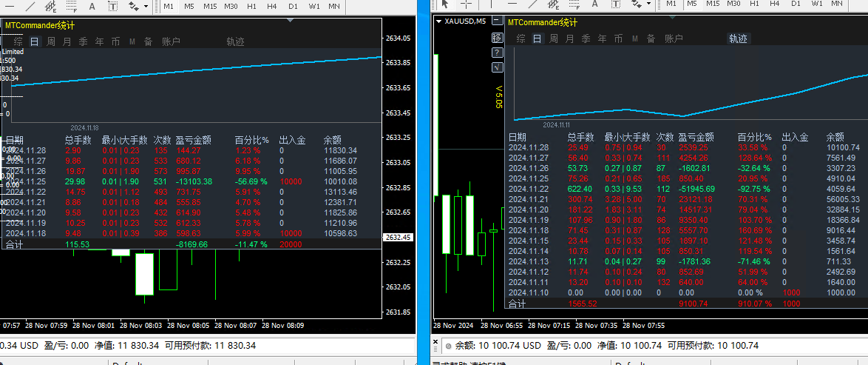This screenshot has height=365, width=868.
Task: Select Text Label (T) tool in right window toolbar
Action: (x=616, y=4)
